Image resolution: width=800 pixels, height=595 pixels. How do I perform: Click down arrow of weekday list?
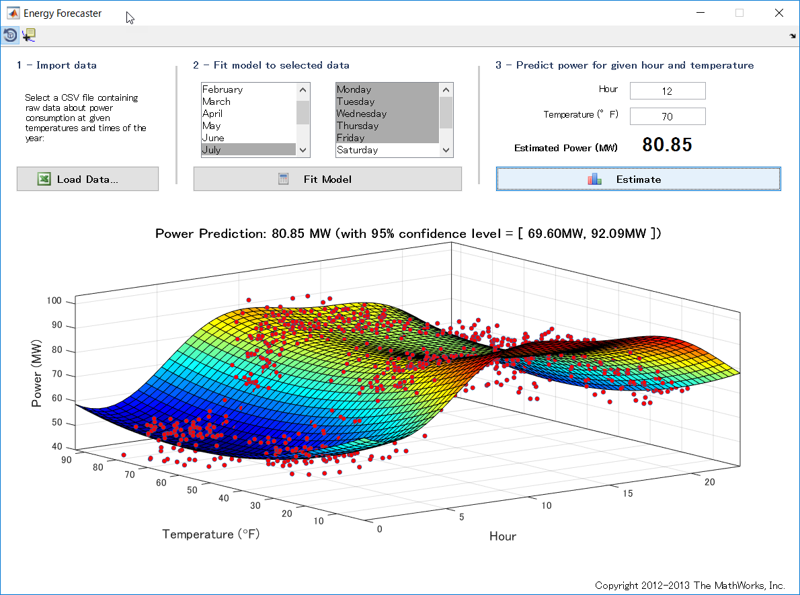(446, 150)
